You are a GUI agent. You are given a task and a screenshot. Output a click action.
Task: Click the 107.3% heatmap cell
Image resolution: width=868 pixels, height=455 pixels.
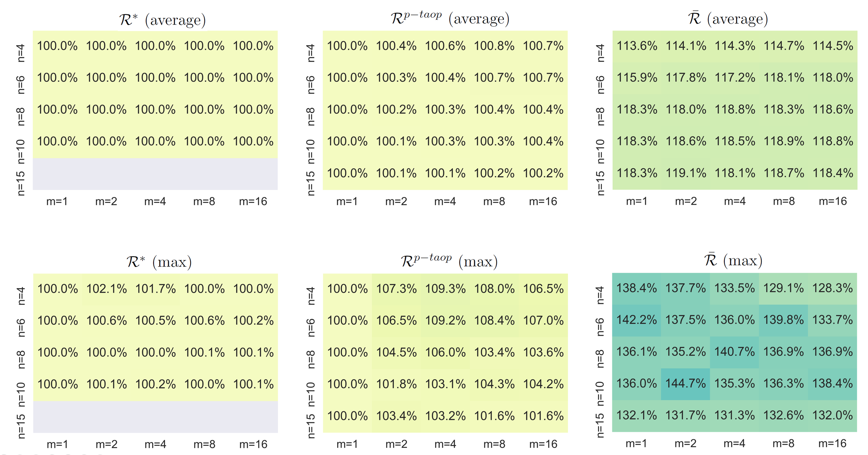[396, 289]
